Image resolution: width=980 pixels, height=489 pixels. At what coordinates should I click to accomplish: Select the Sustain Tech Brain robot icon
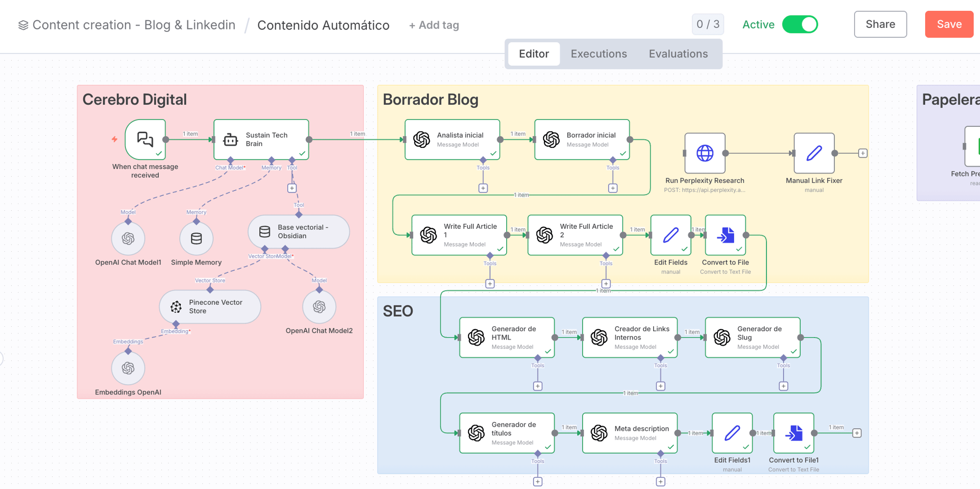[230, 140]
